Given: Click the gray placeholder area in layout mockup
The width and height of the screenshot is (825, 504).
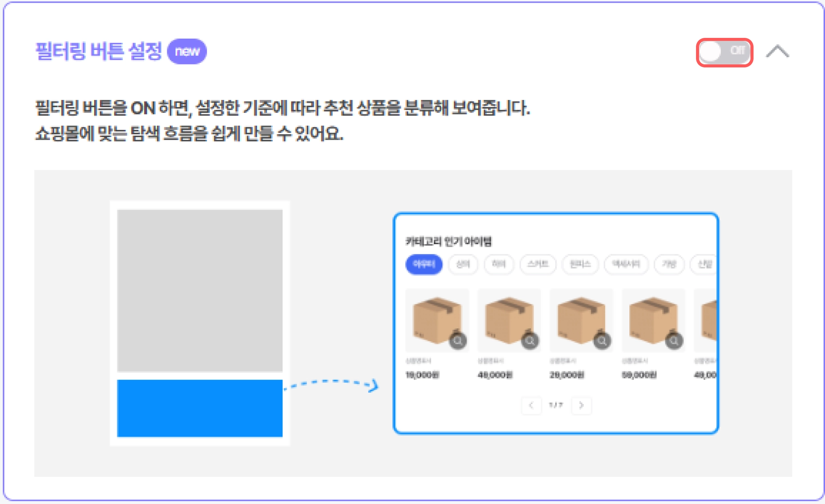Looking at the screenshot, I should pyautogui.click(x=200, y=290).
